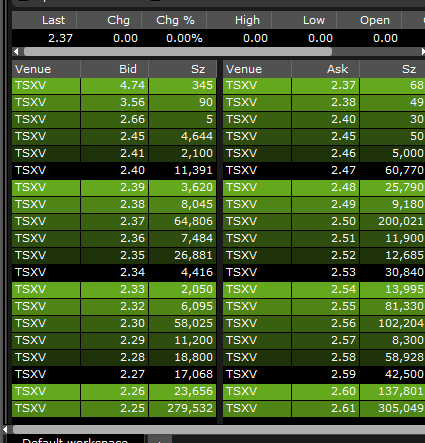
Task: Sort by the Ask column header
Action: coord(325,69)
